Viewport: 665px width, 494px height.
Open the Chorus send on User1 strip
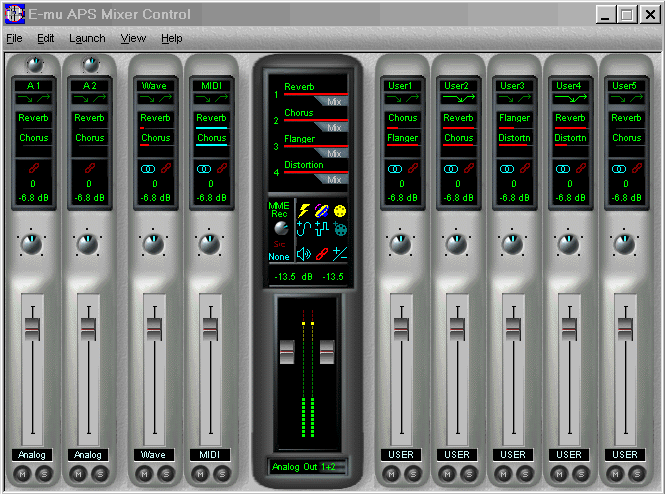click(402, 118)
